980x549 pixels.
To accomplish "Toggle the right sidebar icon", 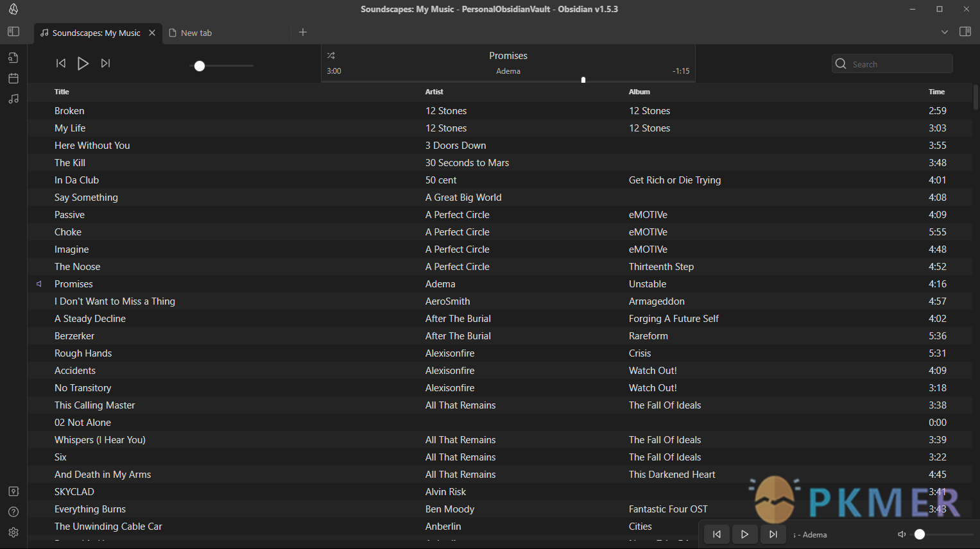I will pyautogui.click(x=965, y=31).
